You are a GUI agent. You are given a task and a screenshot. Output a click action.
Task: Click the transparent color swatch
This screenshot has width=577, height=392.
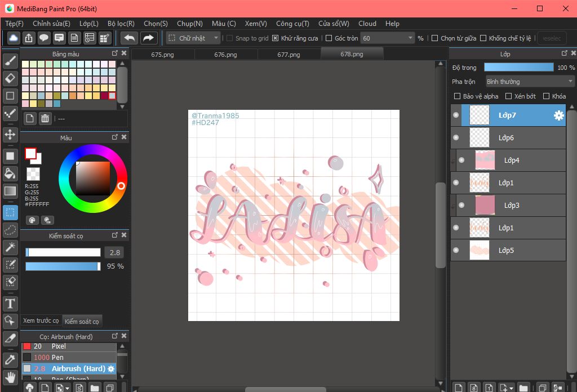[33, 174]
